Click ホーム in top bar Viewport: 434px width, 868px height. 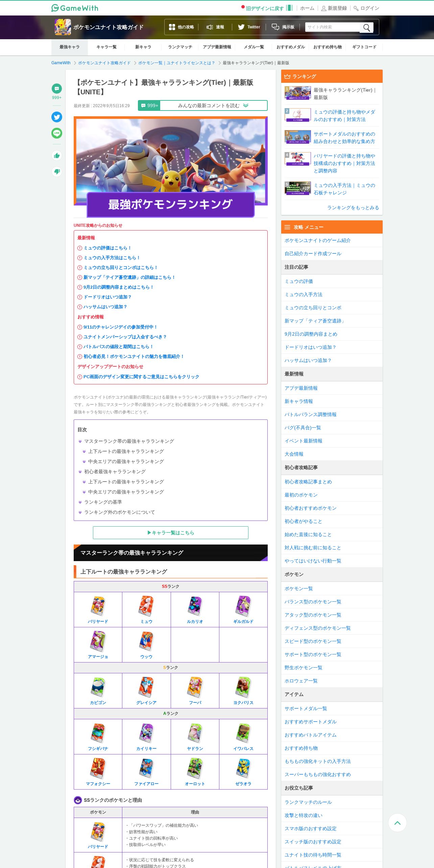[307, 8]
